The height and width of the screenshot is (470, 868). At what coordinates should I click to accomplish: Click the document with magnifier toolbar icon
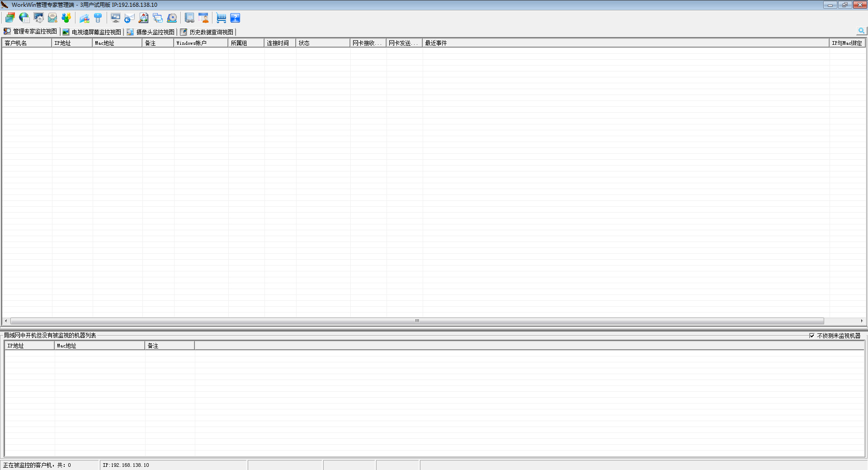click(143, 18)
